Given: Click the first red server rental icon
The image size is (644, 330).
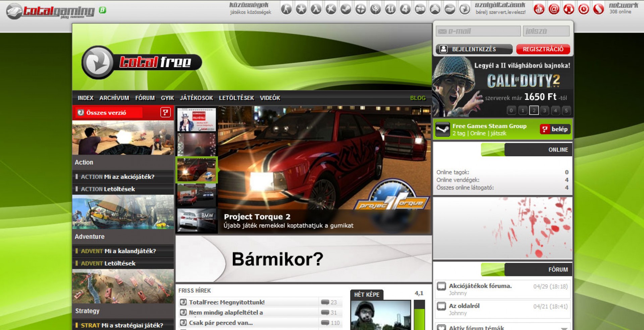Looking at the screenshot, I should tap(539, 9).
